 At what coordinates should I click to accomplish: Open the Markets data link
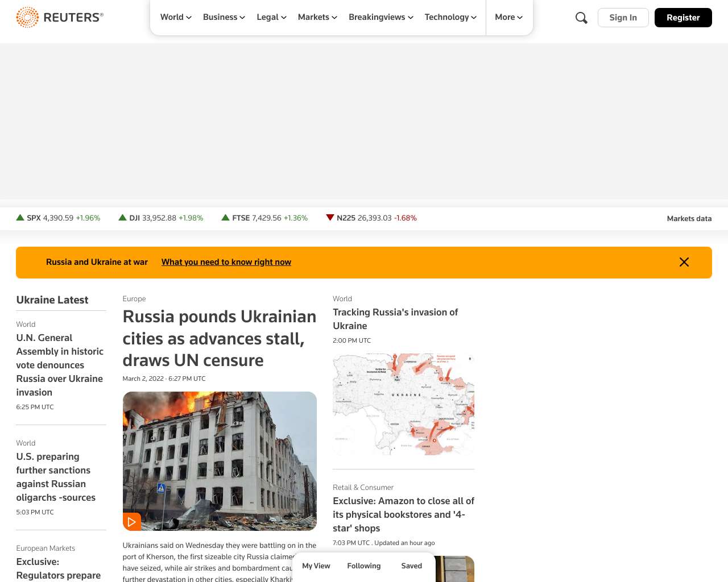tap(689, 219)
